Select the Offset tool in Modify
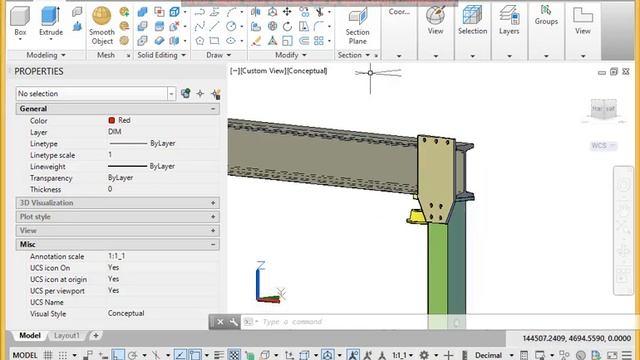Image resolution: width=640 pixels, height=360 pixels. [304, 41]
